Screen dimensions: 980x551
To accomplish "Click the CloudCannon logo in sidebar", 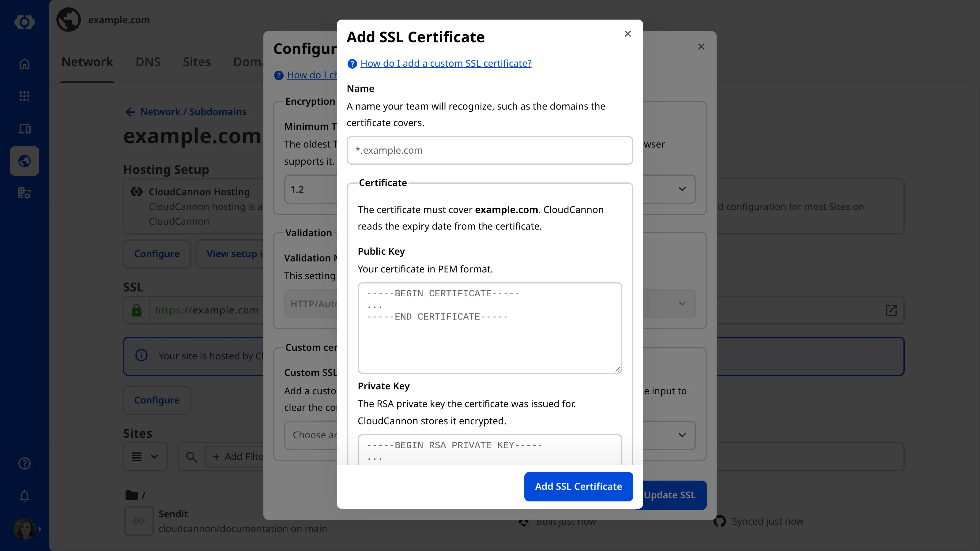I will (24, 22).
